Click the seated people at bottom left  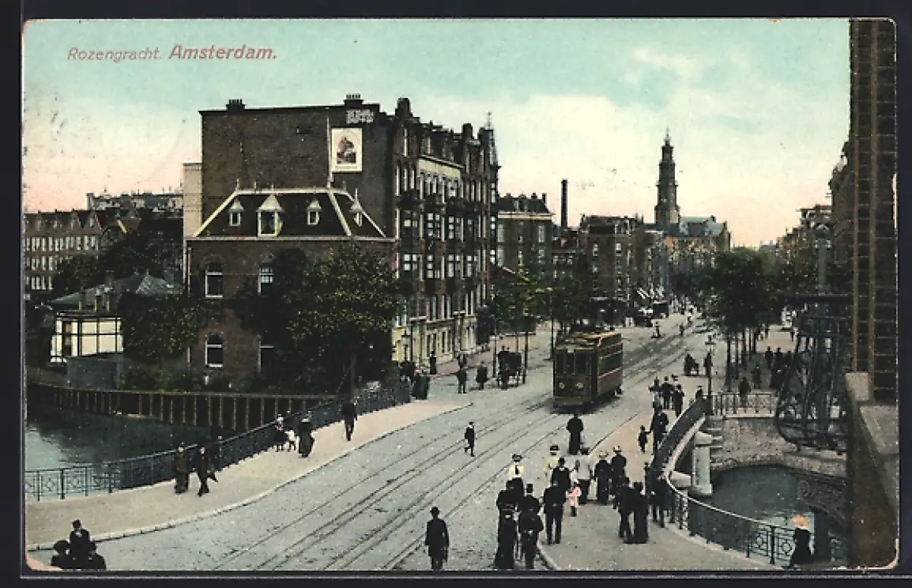pyautogui.click(x=78, y=548)
